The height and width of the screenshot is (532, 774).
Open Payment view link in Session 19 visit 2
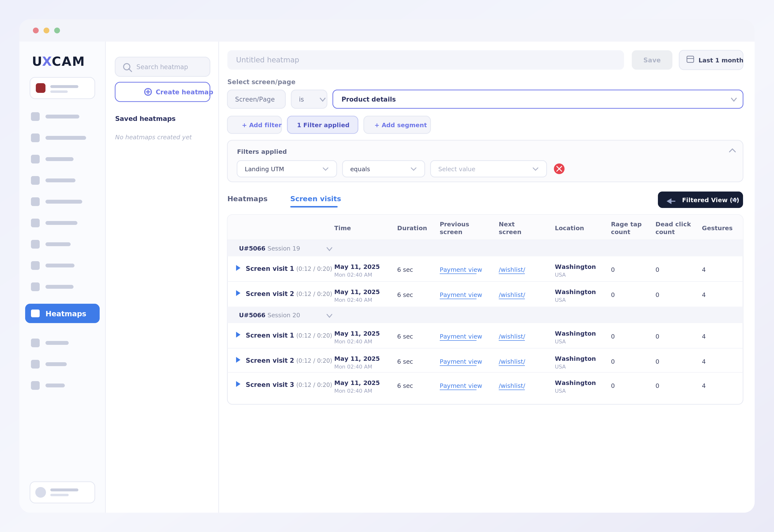pos(461,295)
